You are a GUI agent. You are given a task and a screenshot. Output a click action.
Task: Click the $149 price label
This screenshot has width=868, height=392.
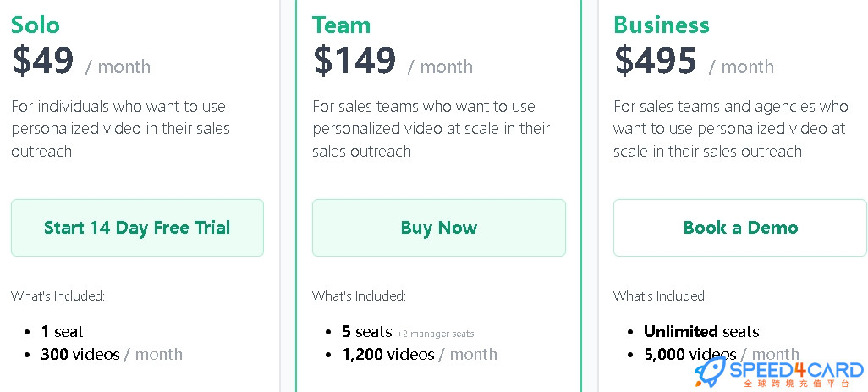tap(354, 60)
